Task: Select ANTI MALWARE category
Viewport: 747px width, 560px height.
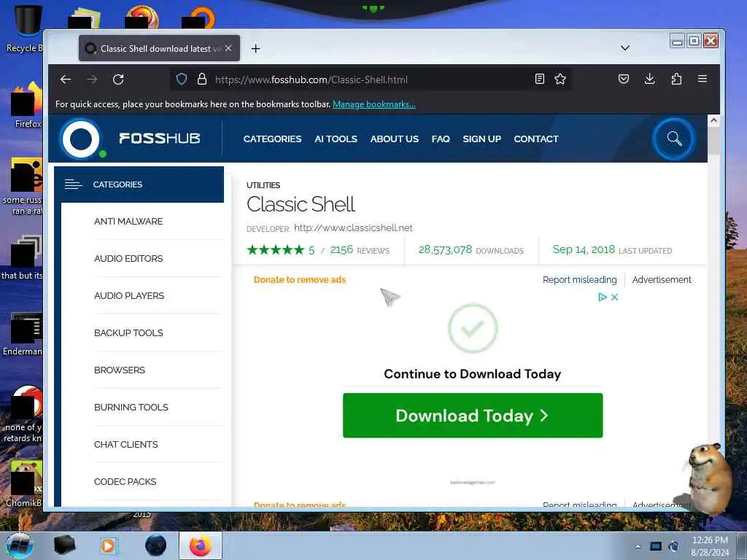Action: tap(128, 222)
